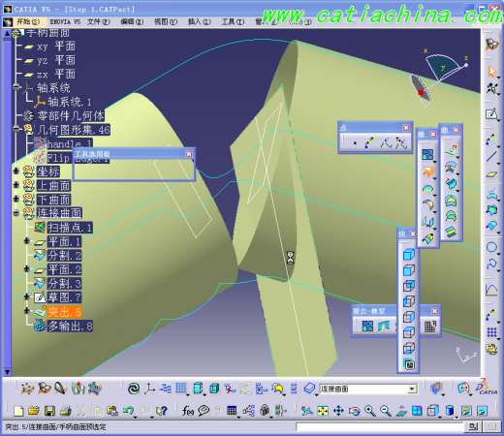Click the Point tool in the floating points toolbar
The image size is (504, 436).
355,142
